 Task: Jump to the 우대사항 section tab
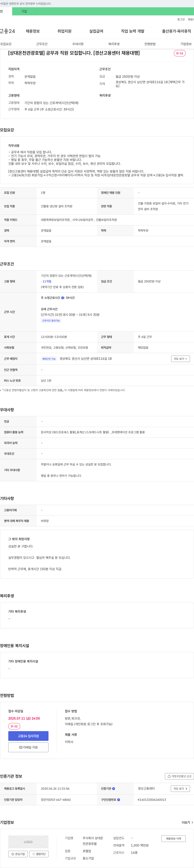[78, 44]
